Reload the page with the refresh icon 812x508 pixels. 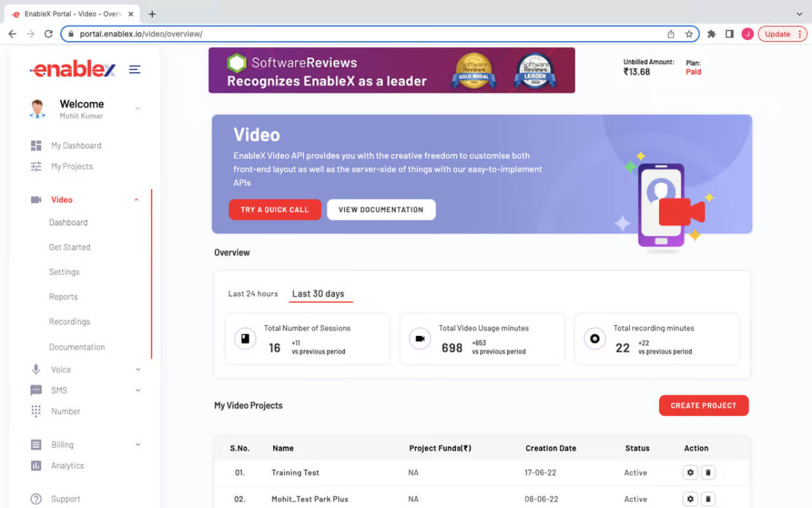point(48,34)
